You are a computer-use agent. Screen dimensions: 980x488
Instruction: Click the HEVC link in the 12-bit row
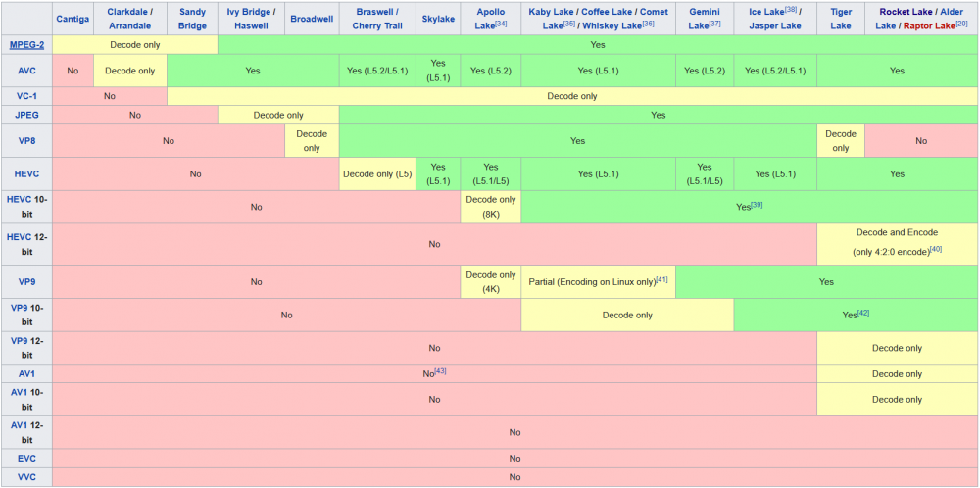point(19,237)
